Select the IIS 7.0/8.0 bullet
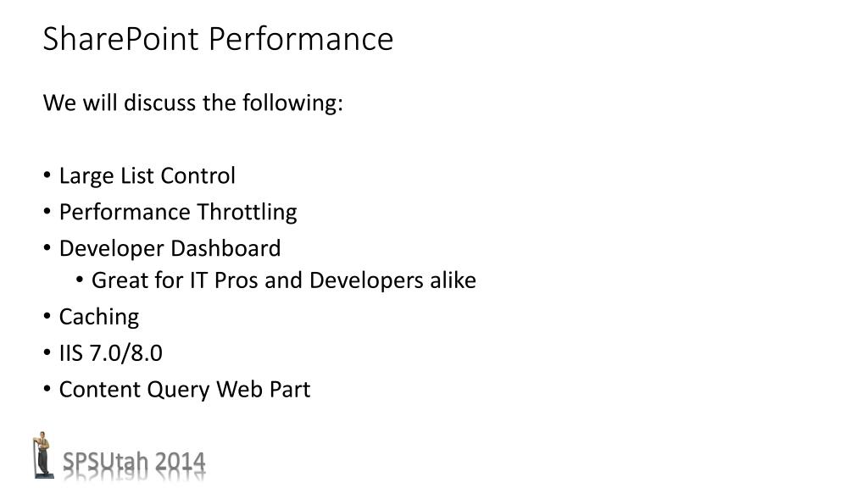Image resolution: width=868 pixels, height=488 pixels. (x=111, y=353)
